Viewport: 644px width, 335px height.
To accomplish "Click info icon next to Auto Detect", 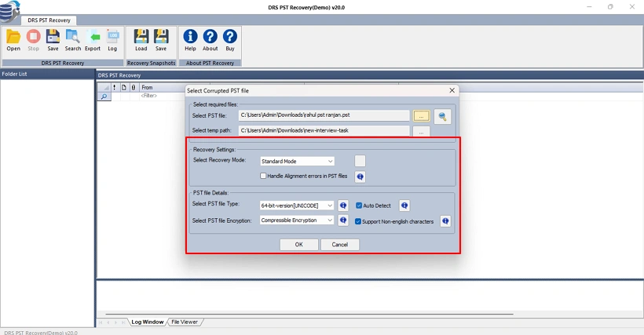I will 404,206.
